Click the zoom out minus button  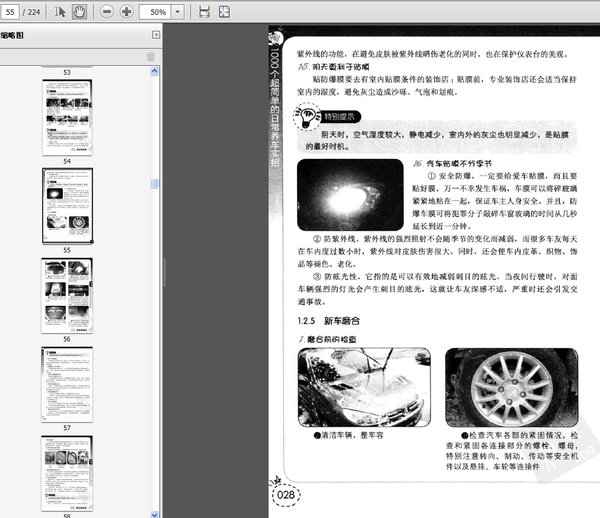(105, 12)
